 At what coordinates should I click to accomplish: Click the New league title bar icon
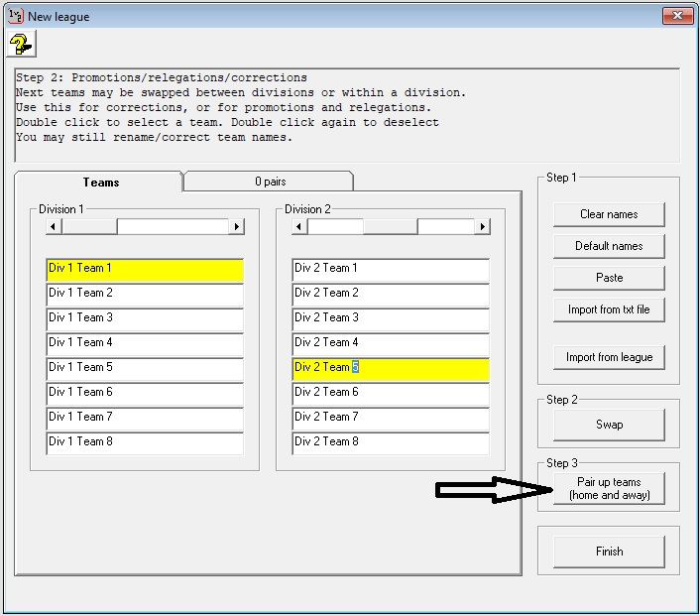[14, 16]
